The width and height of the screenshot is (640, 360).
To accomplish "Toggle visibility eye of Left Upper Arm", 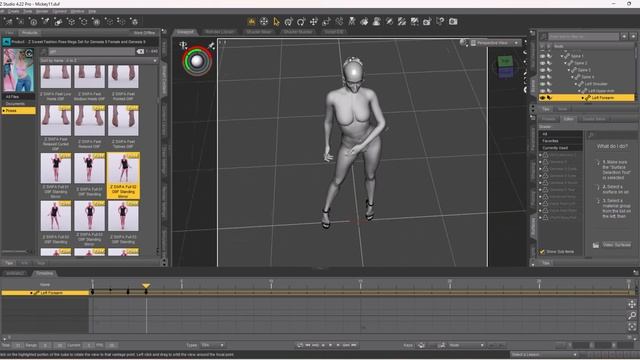I will pyautogui.click(x=542, y=91).
